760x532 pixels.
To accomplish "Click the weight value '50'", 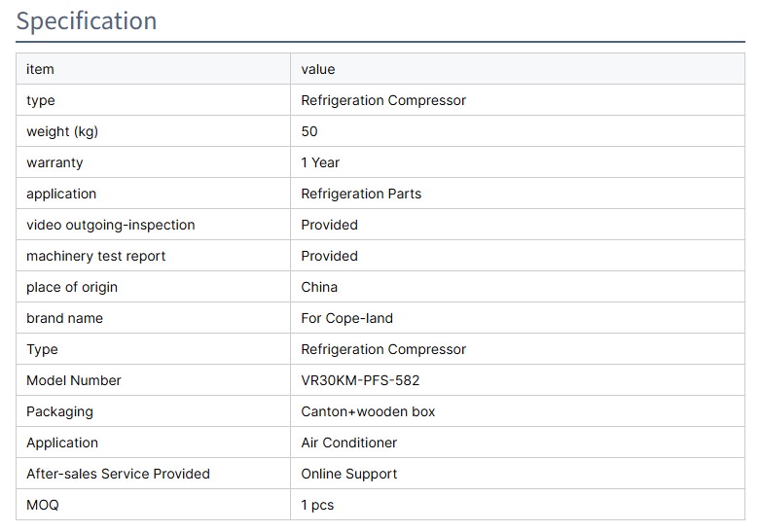I will click(309, 131).
